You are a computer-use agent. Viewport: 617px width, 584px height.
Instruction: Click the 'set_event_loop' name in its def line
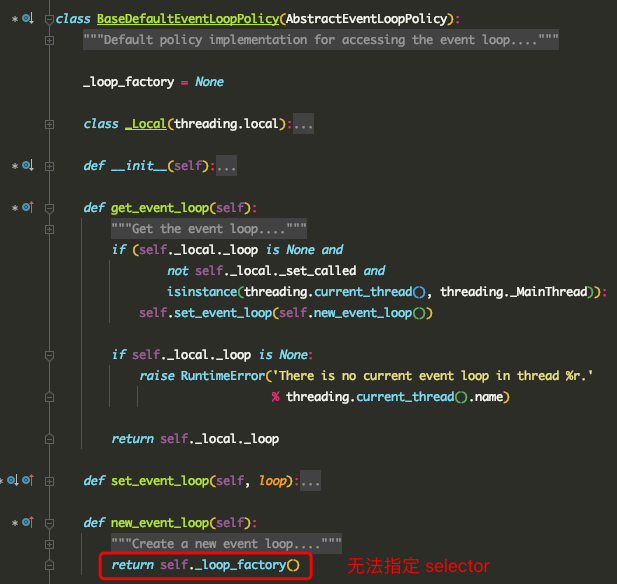coord(160,481)
